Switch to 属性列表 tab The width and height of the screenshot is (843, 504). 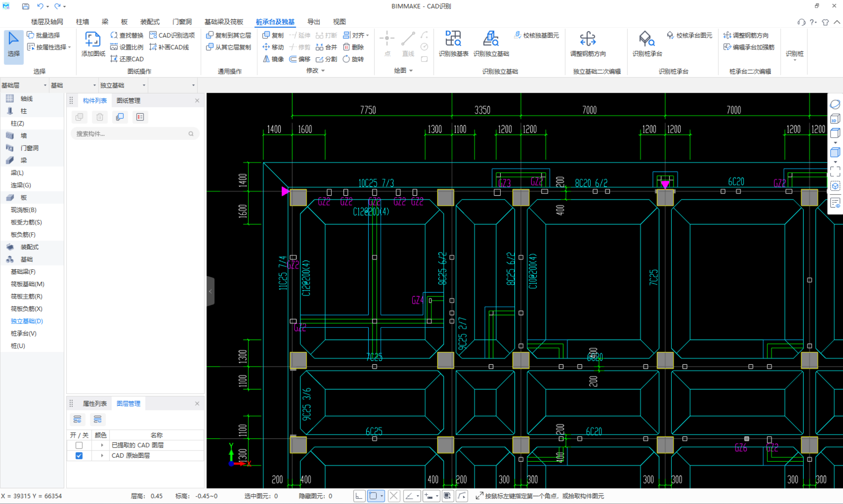[x=95, y=404]
